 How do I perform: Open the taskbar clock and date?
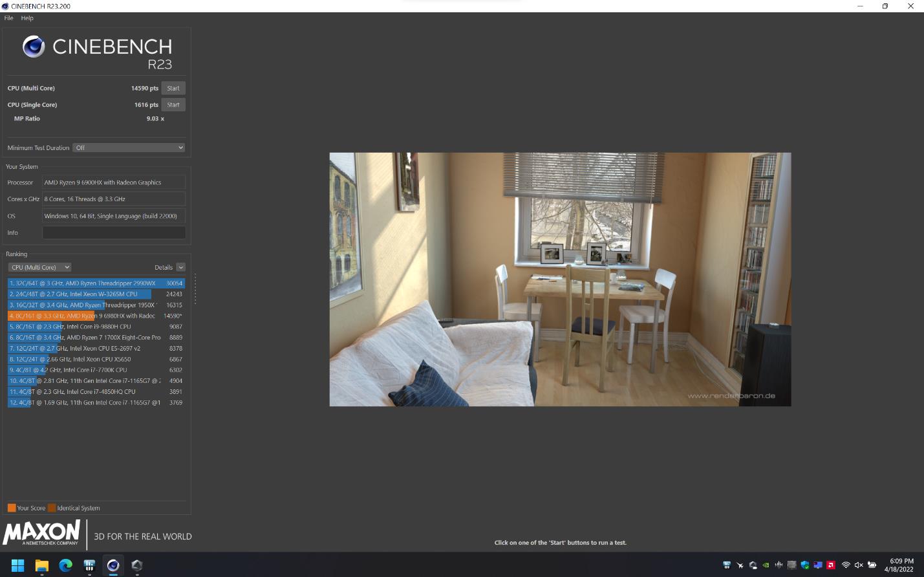click(900, 565)
